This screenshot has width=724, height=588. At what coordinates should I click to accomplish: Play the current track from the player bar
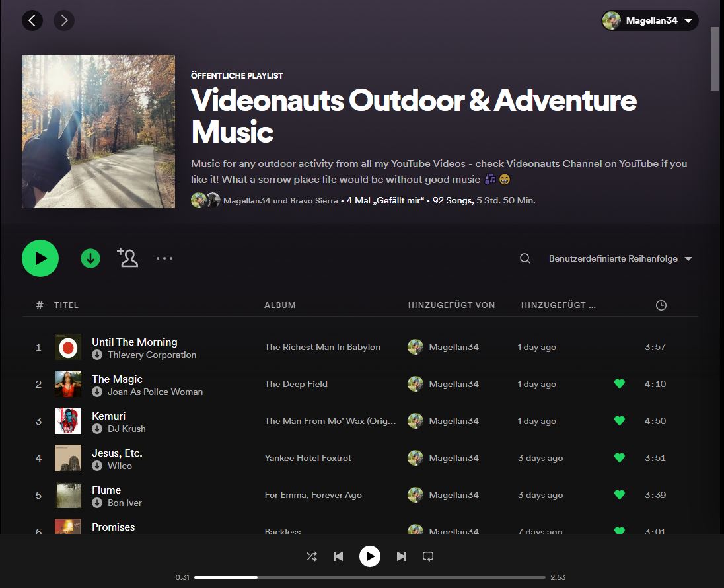[370, 556]
